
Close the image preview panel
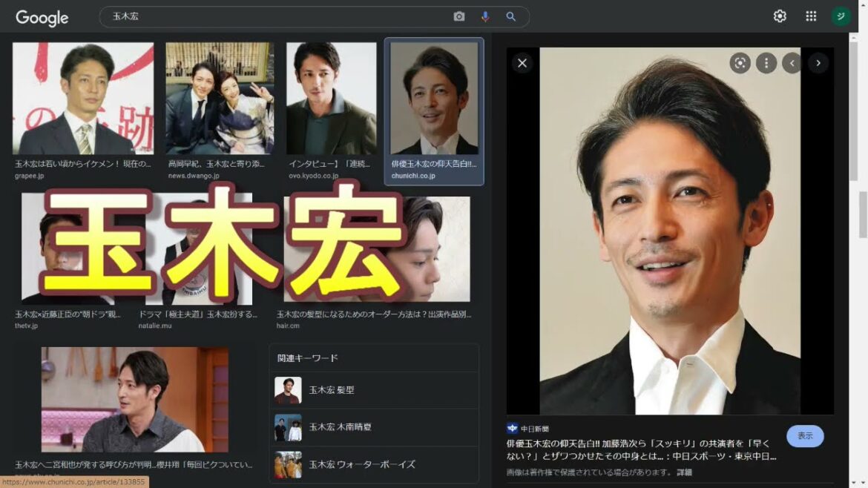522,63
